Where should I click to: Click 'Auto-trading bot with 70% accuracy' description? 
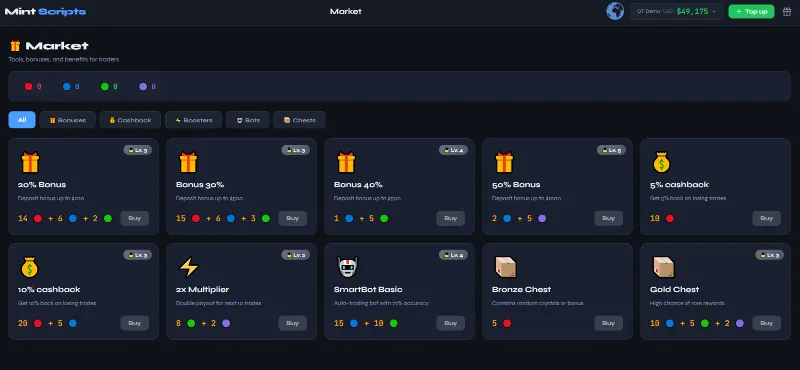click(x=381, y=303)
